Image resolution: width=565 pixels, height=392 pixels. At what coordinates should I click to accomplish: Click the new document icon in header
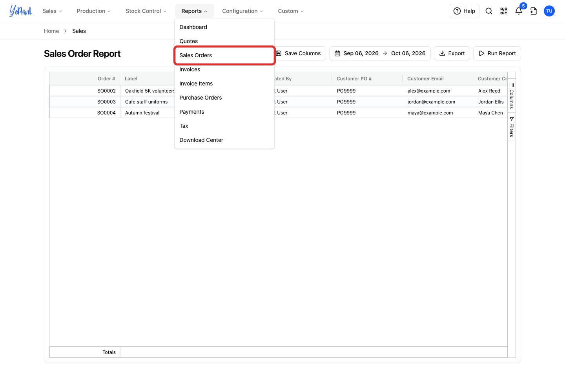[534, 11]
